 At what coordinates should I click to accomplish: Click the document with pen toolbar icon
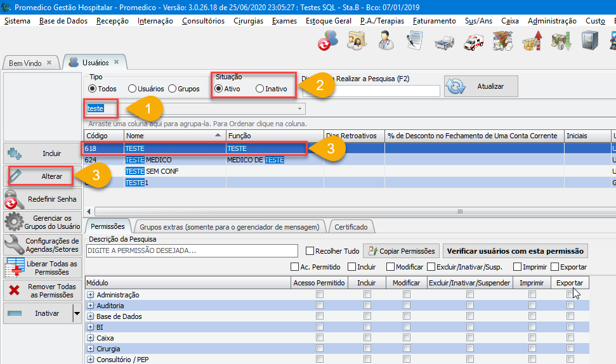pos(414,43)
